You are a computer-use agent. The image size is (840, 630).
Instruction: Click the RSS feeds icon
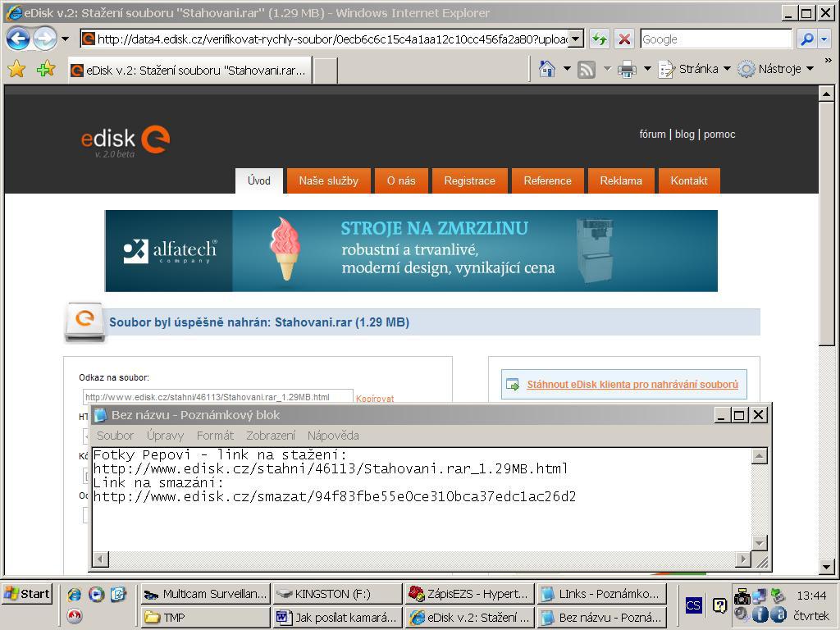click(x=587, y=70)
